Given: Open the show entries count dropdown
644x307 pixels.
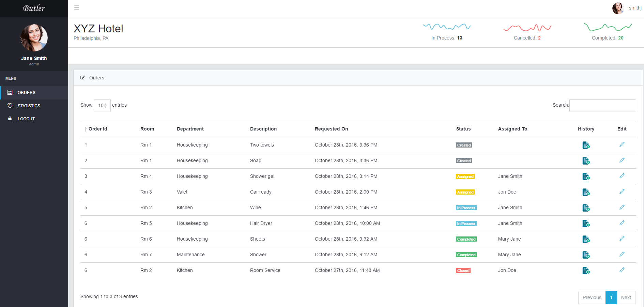Looking at the screenshot, I should point(102,105).
